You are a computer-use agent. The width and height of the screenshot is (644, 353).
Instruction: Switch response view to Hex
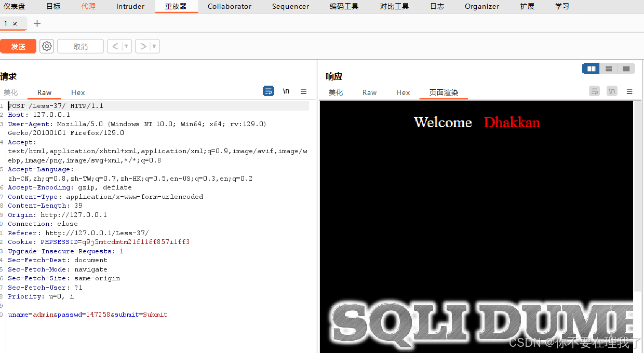click(403, 92)
